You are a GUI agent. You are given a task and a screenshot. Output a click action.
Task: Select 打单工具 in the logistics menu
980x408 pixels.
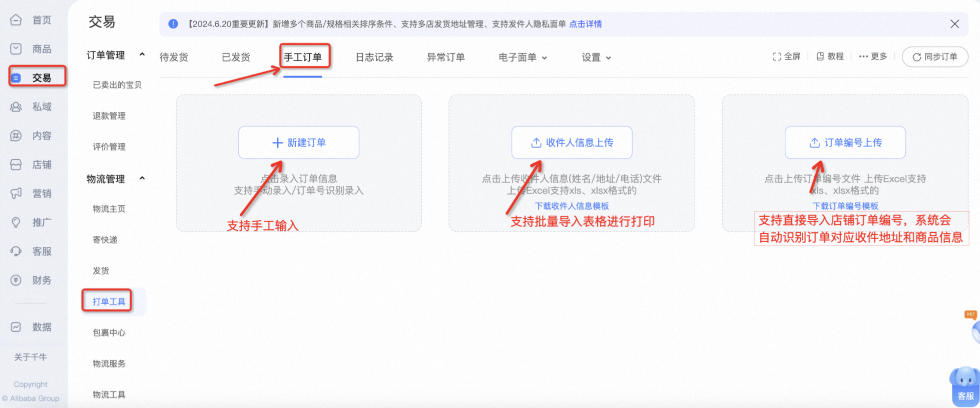point(109,301)
